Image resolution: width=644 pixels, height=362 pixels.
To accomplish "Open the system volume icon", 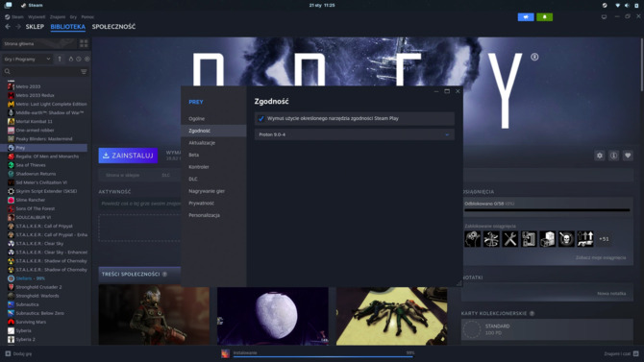I will point(627,6).
